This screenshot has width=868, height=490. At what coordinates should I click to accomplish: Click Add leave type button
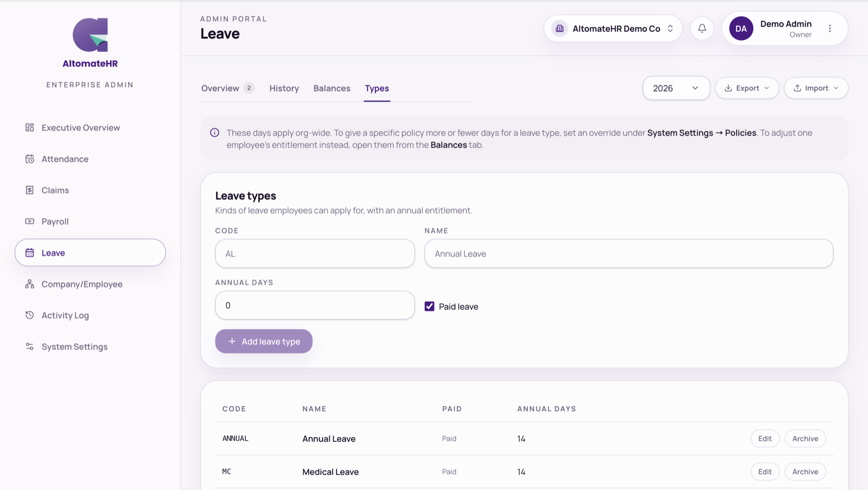[264, 341]
